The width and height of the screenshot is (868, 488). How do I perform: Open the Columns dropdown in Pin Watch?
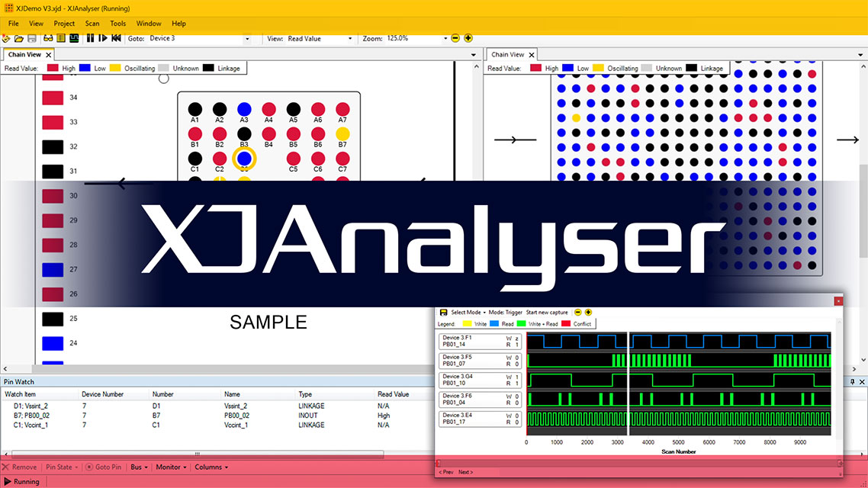[211, 467]
